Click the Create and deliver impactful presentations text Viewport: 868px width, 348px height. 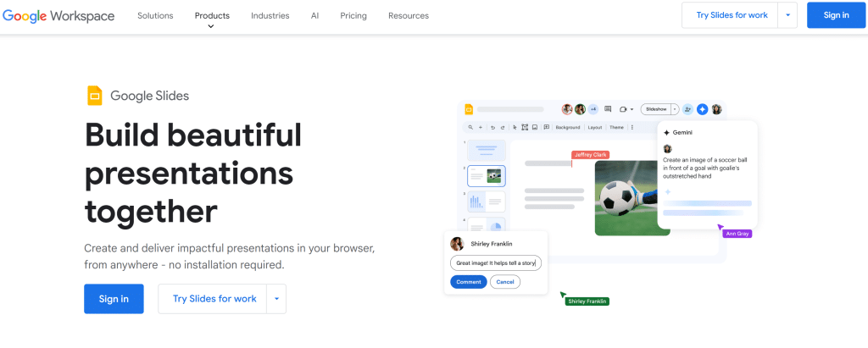230,257
